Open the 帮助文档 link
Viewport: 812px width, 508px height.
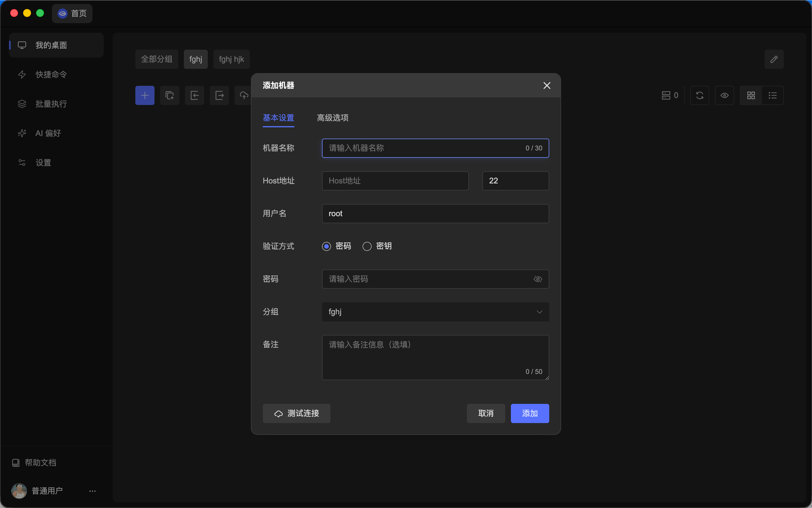[x=34, y=463]
